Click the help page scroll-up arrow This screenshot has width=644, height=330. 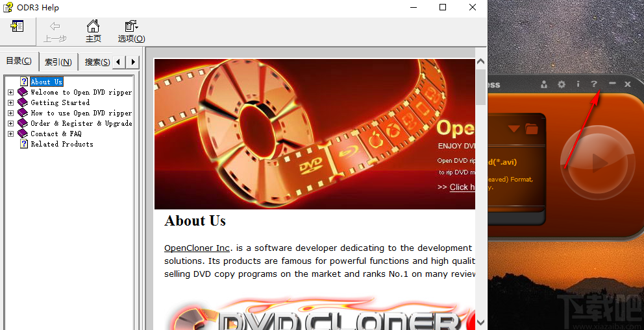pyautogui.click(x=480, y=62)
